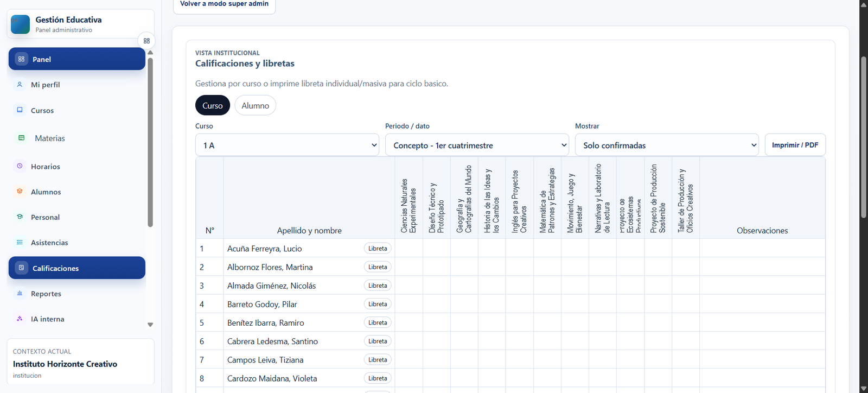The image size is (868, 393).
Task: Click the sidebar scroll down arrow
Action: [150, 325]
